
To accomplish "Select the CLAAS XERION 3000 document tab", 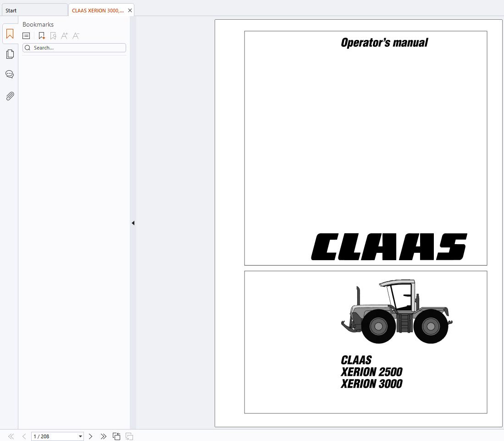I will (98, 10).
